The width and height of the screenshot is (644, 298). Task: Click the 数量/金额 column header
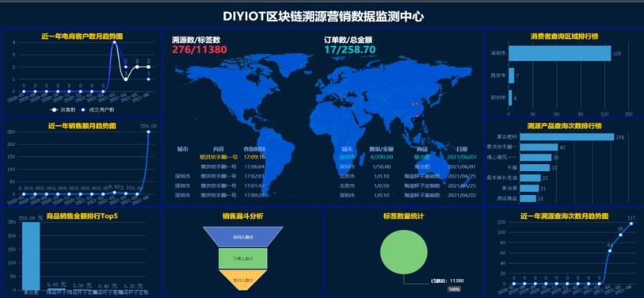(382, 149)
